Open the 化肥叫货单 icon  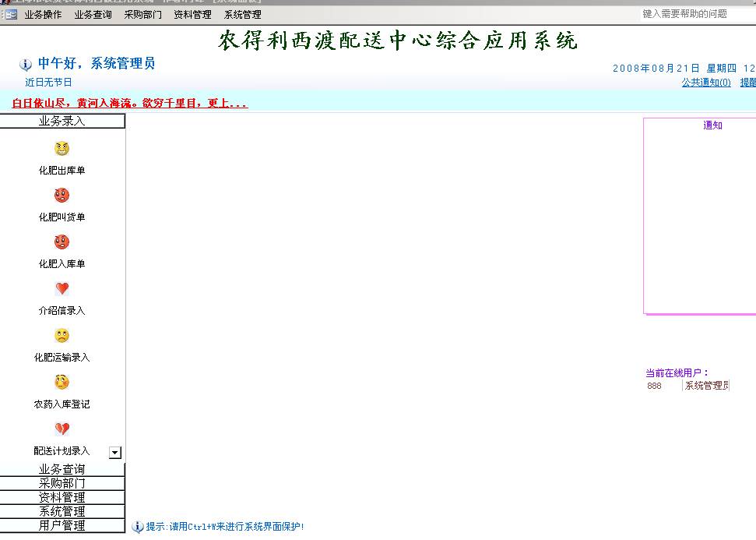(x=62, y=195)
